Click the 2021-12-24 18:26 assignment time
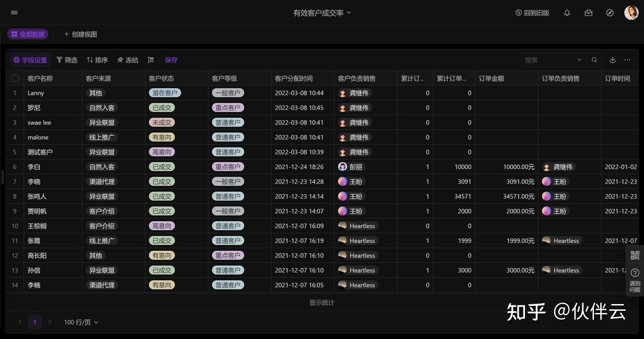Image resolution: width=644 pixels, height=339 pixels. [299, 167]
